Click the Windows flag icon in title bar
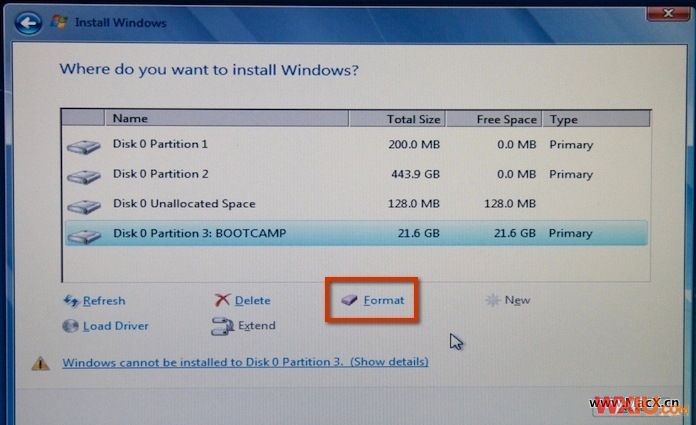This screenshot has width=696, height=425. [59, 22]
